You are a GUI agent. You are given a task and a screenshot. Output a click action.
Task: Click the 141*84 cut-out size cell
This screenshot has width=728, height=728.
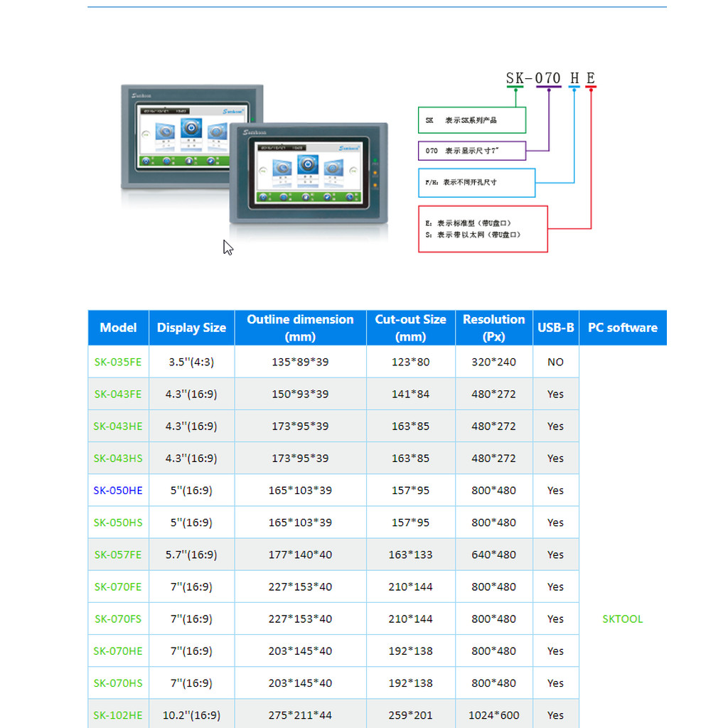tap(410, 394)
